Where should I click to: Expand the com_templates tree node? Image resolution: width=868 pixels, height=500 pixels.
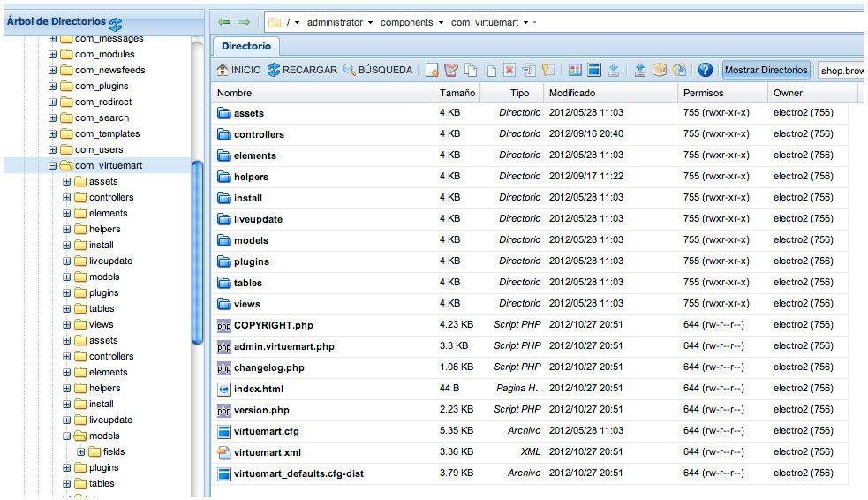coord(53,134)
